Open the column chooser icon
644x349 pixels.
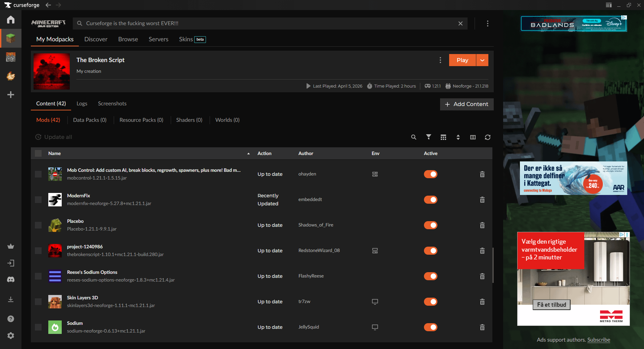click(x=473, y=137)
